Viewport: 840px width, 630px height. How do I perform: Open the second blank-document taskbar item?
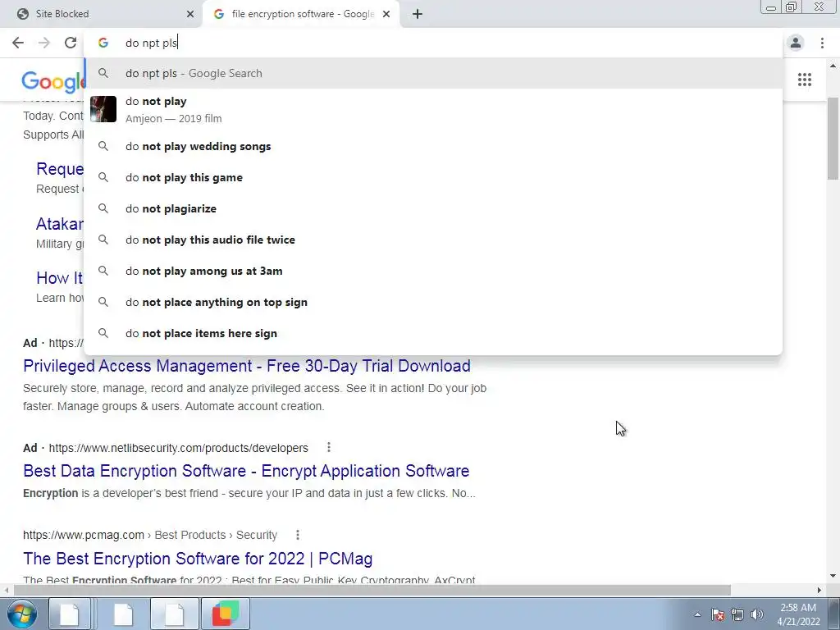point(123,614)
